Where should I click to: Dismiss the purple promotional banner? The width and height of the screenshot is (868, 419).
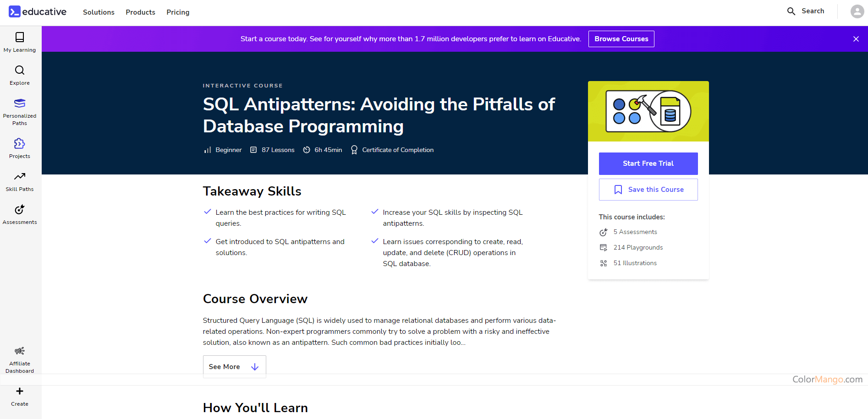click(x=856, y=39)
